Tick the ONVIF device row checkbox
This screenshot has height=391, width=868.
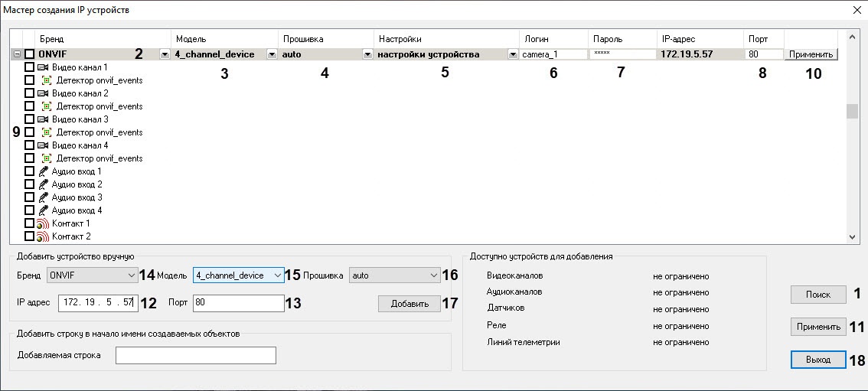pyautogui.click(x=29, y=54)
